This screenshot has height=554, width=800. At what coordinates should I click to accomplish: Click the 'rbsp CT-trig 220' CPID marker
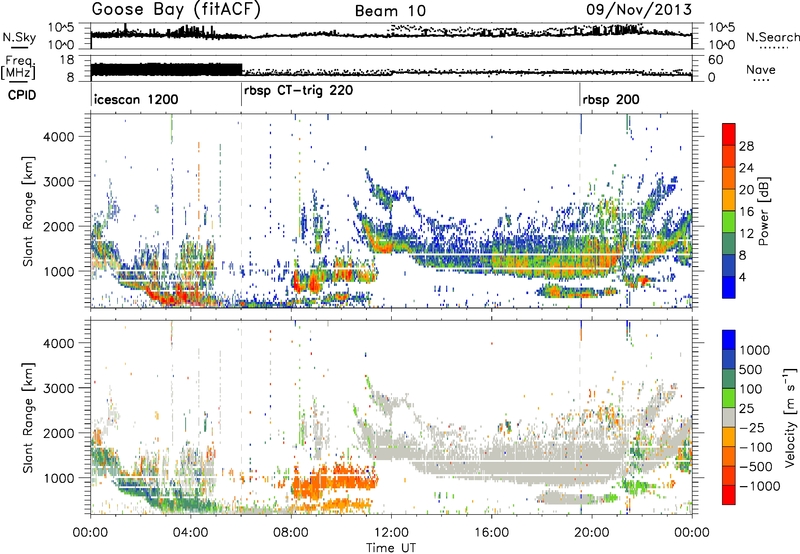click(x=298, y=91)
